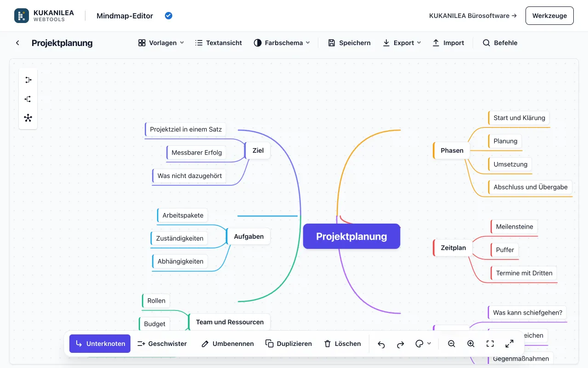Screen dimensions: 588x368
Task: Expand the Export dropdown menu
Action: (402, 43)
